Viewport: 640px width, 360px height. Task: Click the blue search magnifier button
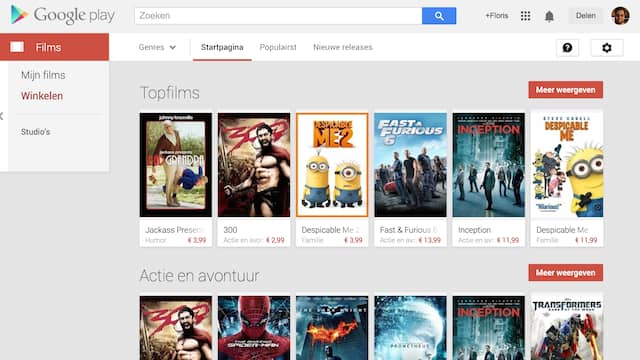click(x=439, y=16)
